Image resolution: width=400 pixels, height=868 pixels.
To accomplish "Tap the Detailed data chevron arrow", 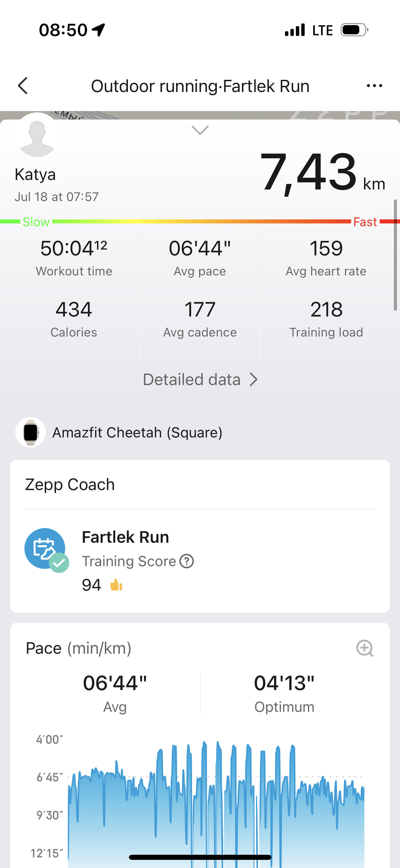I will tap(253, 379).
